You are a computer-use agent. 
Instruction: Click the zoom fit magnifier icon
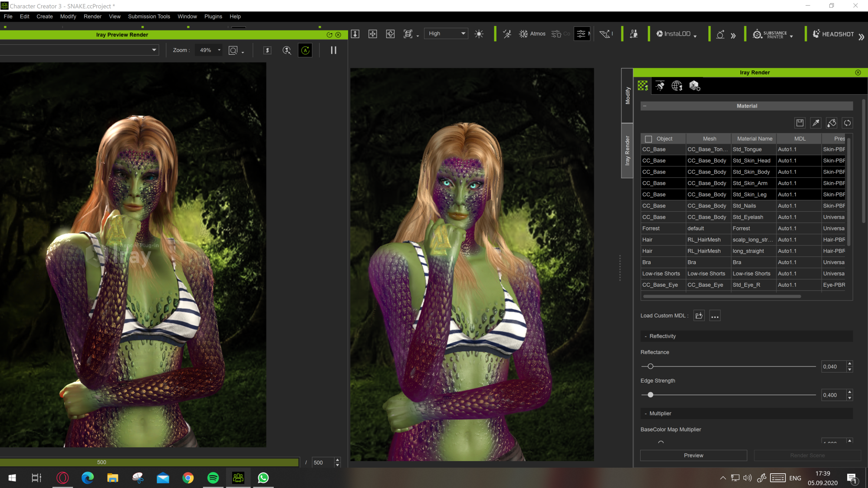[x=233, y=50]
